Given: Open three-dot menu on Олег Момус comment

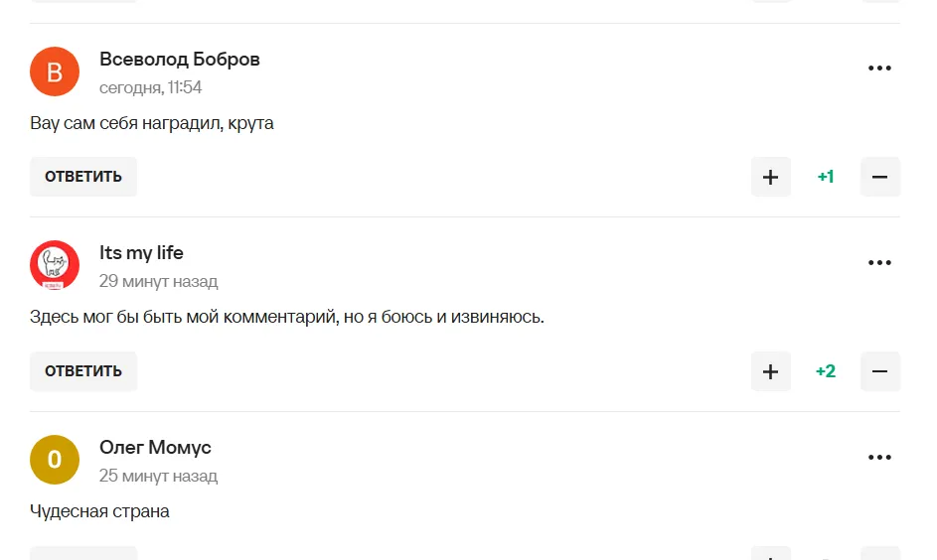Looking at the screenshot, I should (x=879, y=458).
